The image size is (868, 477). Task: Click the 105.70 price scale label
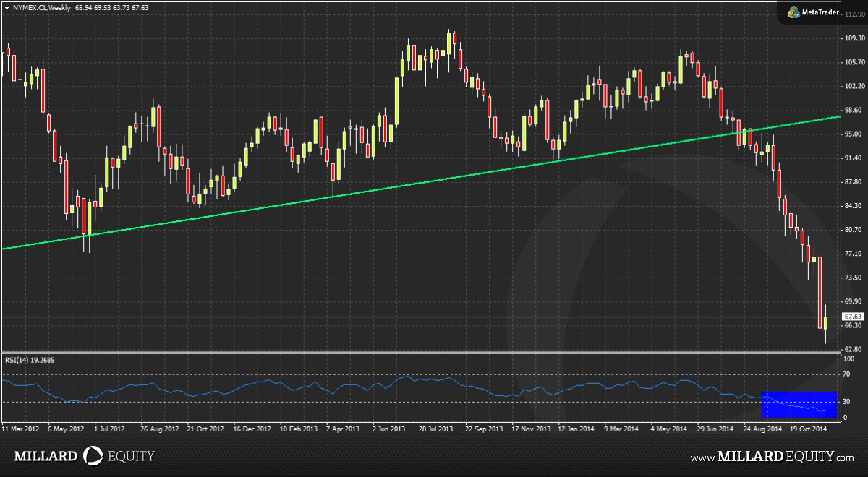tap(854, 62)
